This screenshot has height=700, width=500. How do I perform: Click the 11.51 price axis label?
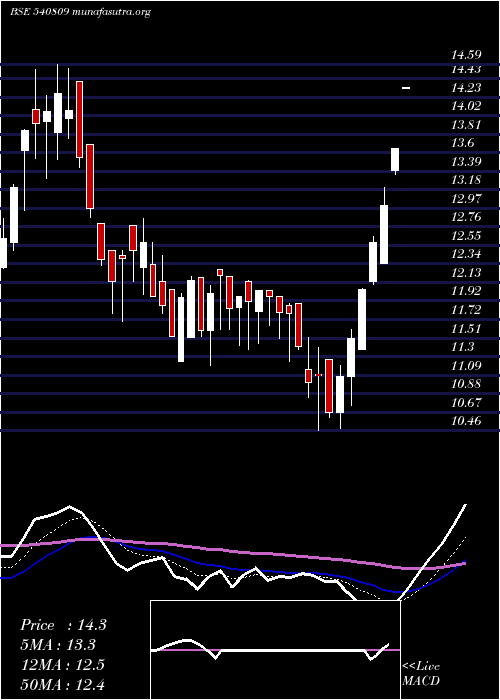point(466,329)
